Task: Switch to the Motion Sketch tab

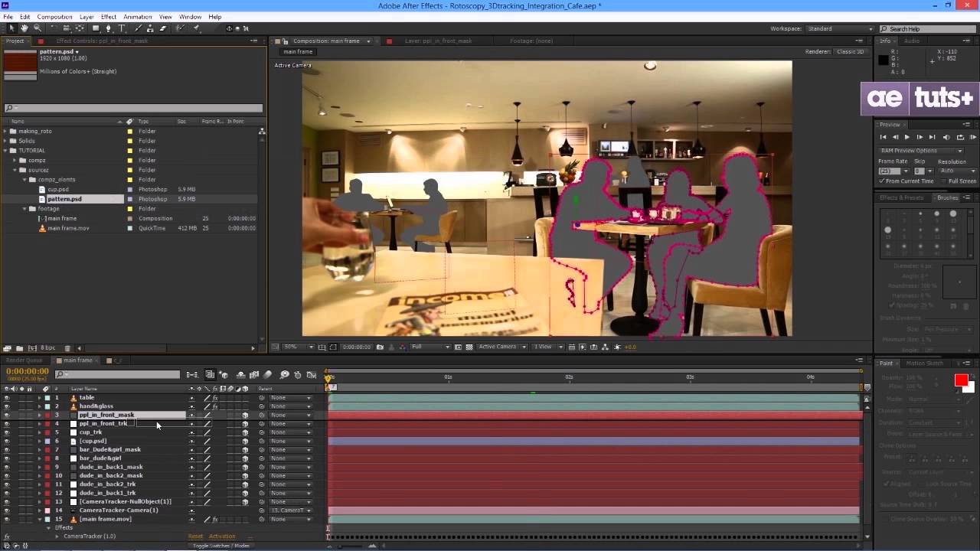Action: [x=925, y=364]
